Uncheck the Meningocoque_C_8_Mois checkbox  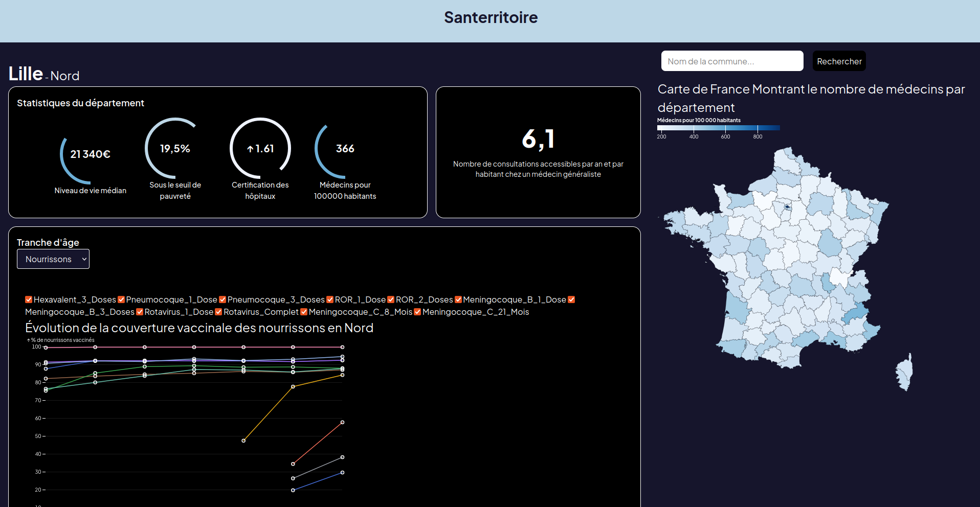(303, 312)
